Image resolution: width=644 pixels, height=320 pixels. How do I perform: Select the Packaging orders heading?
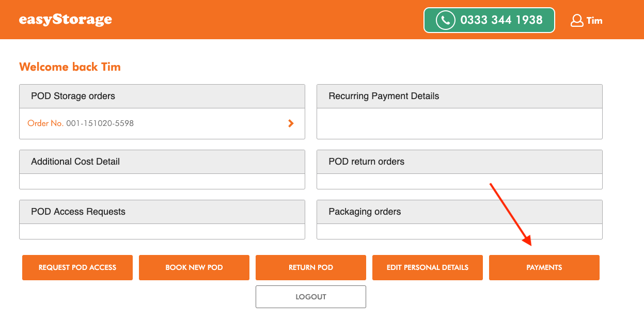coord(365,212)
